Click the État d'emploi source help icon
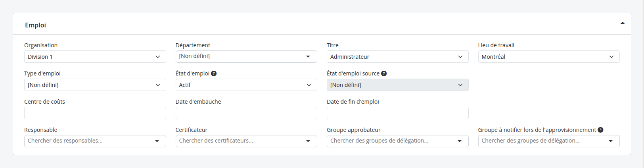This screenshot has width=644, height=168. (x=384, y=73)
